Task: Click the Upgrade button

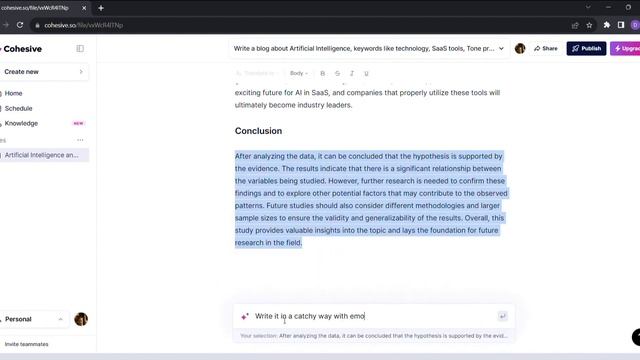Action: (x=625, y=49)
